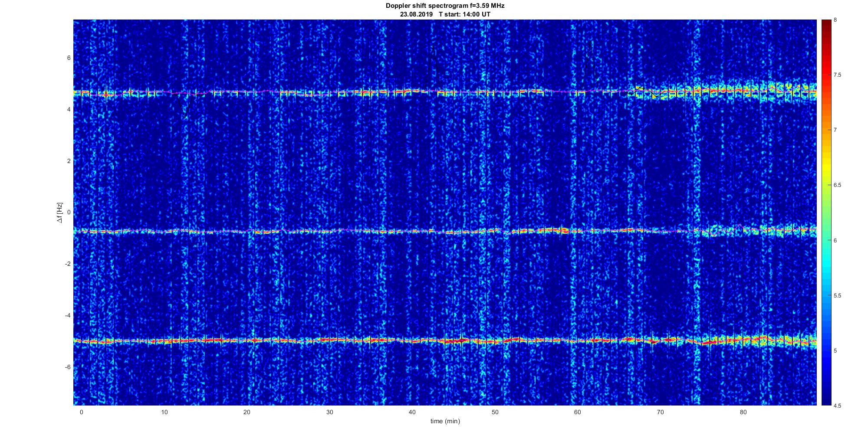Click colorbar tick label '4.5'
The height and width of the screenshot is (435, 868).
(837, 406)
